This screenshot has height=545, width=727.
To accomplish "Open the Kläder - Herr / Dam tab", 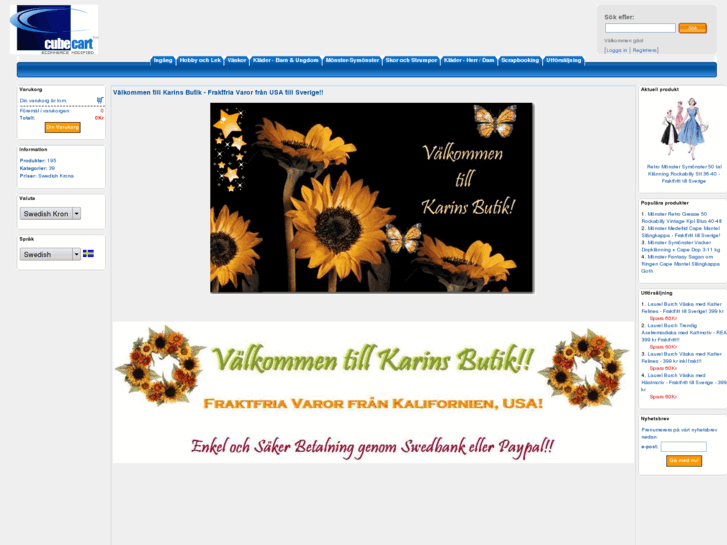I will (469, 60).
